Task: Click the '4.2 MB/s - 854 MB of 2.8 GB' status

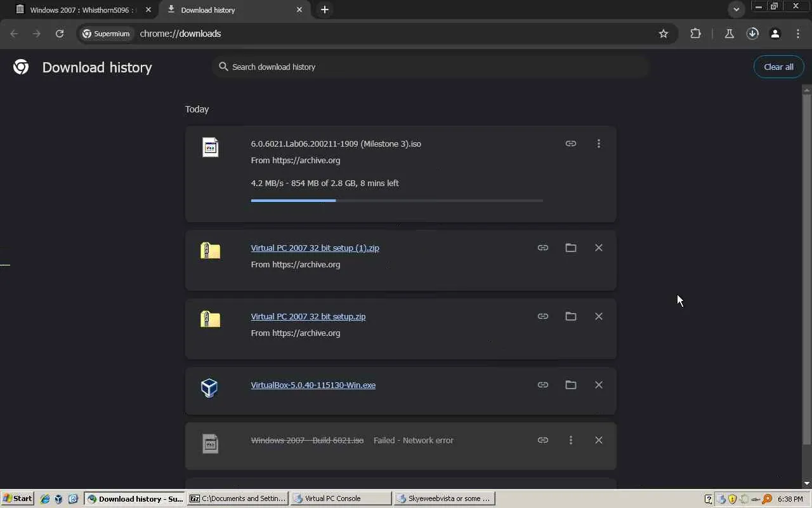Action: [x=325, y=183]
